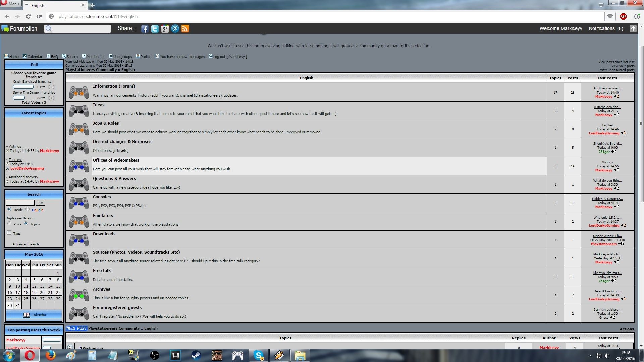Switch to the English browser tab
Viewport: 644px width, 362px height.
click(54, 5)
